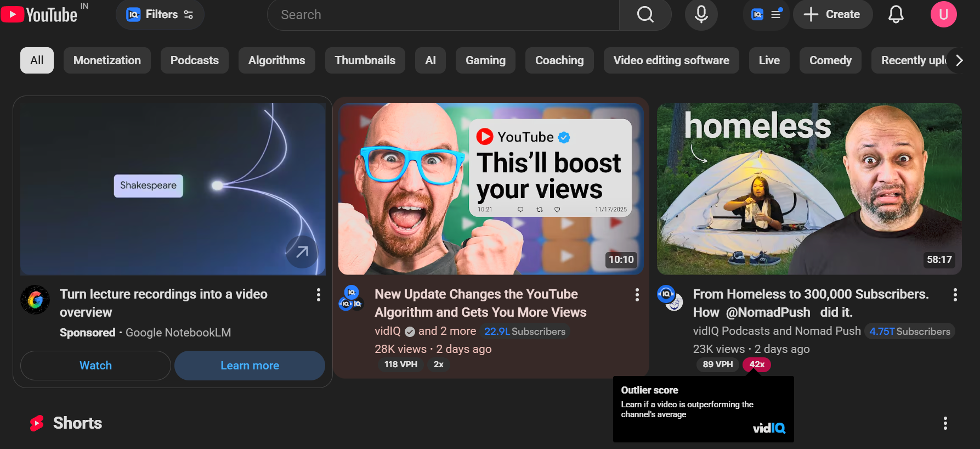
Task: Select the Video editing software chip
Action: coord(671,60)
